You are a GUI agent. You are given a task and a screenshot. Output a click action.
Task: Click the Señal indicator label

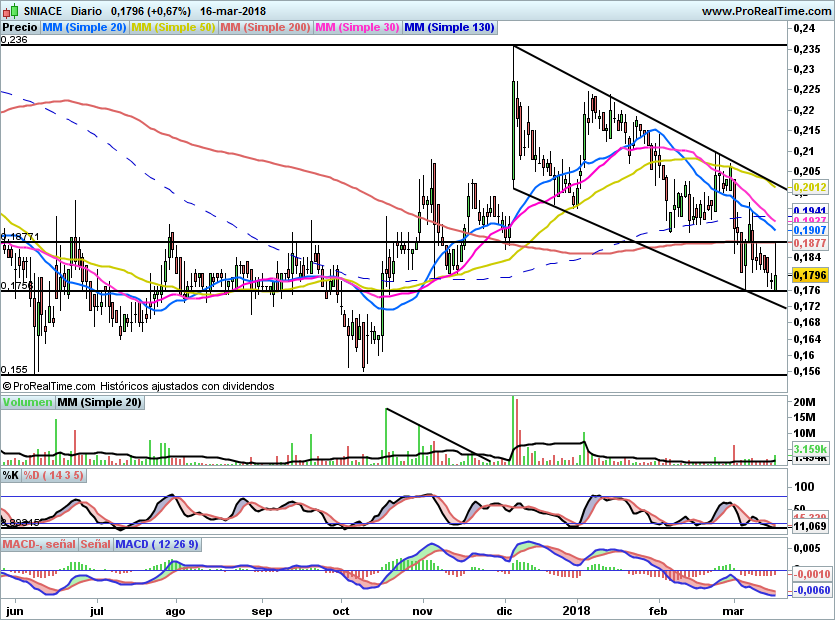96,544
